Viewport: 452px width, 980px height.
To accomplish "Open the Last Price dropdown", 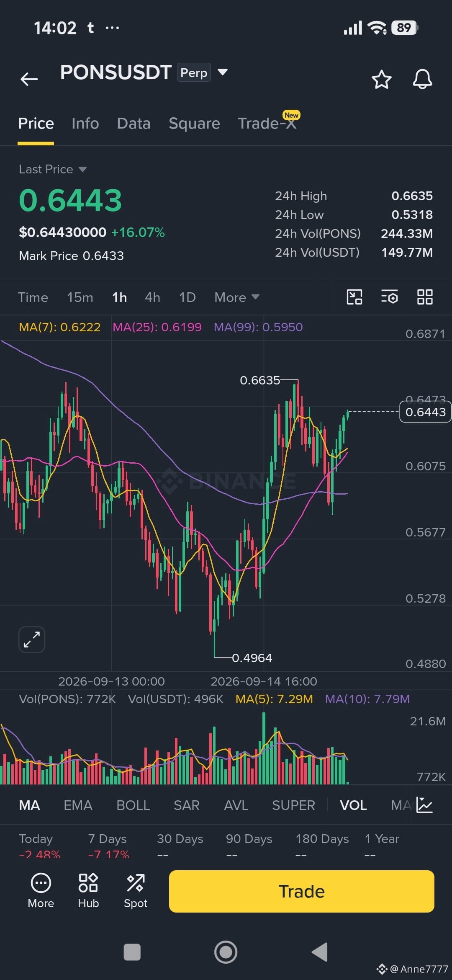I will (53, 169).
